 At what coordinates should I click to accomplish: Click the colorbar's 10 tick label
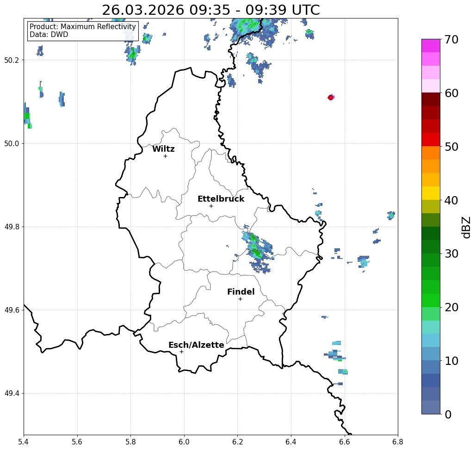(x=451, y=361)
